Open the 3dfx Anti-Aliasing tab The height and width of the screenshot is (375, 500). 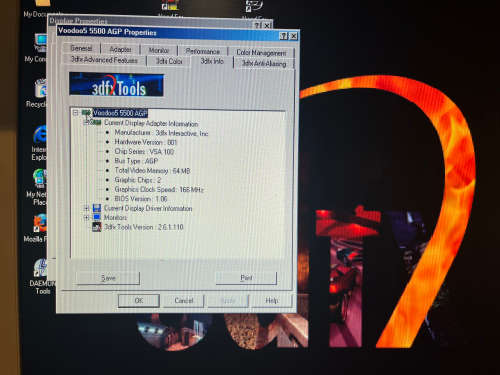pos(264,63)
